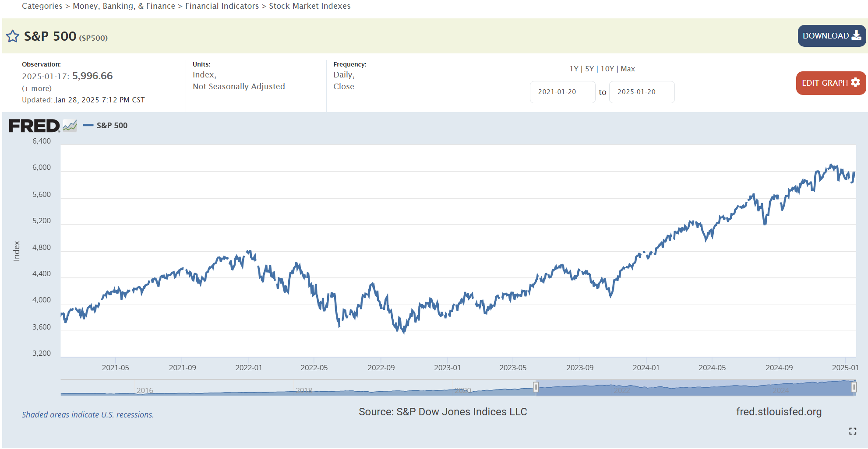The height and width of the screenshot is (449, 868).
Task: Click the 'Not Seasonally Adjusted' units text
Action: point(239,87)
